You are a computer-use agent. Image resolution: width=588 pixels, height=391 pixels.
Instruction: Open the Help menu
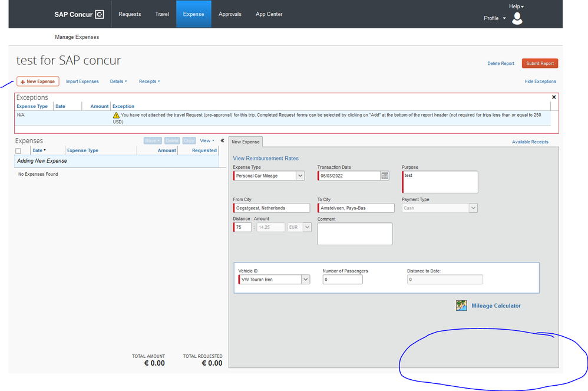pos(516,6)
